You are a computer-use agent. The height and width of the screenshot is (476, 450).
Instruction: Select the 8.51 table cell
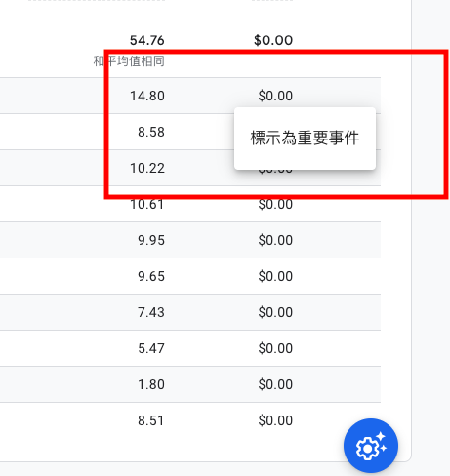(151, 420)
